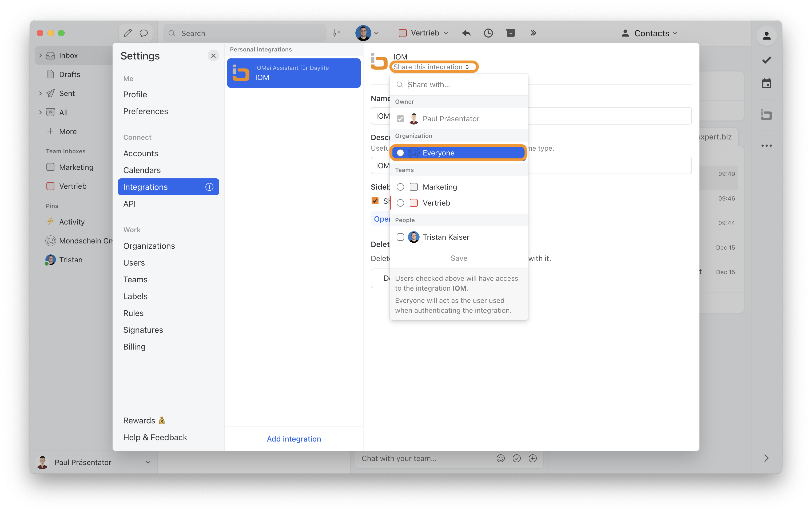The width and height of the screenshot is (812, 513).
Task: Expand the All folder
Action: tap(41, 112)
